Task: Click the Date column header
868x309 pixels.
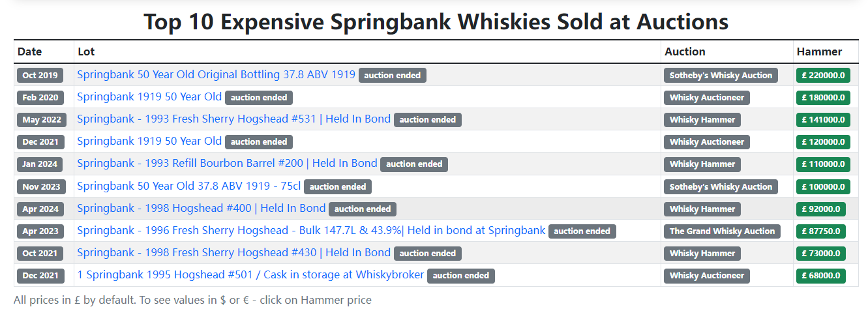Action: tap(29, 51)
